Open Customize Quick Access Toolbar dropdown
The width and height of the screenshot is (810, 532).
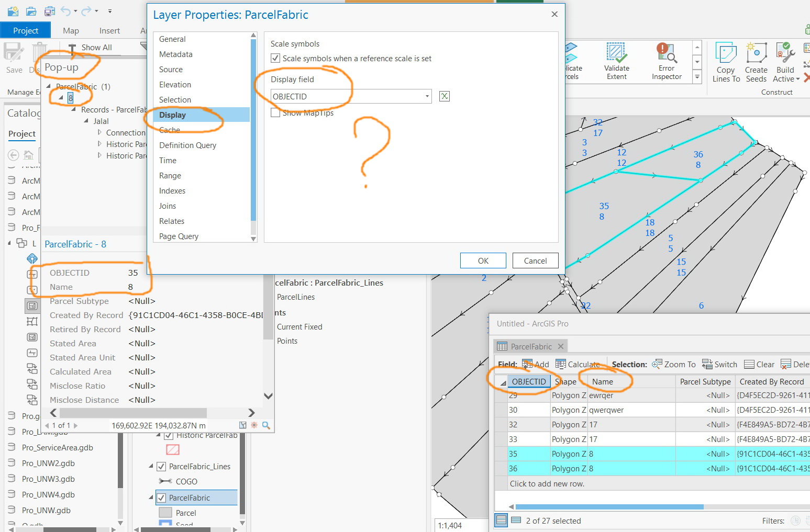coord(110,10)
